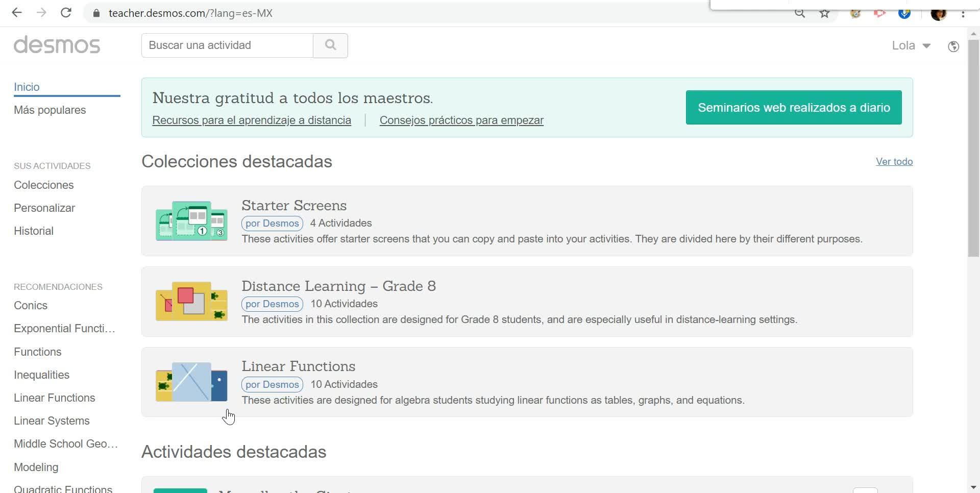Open the Starter Screens collection title
The image size is (980, 493).
(294, 206)
